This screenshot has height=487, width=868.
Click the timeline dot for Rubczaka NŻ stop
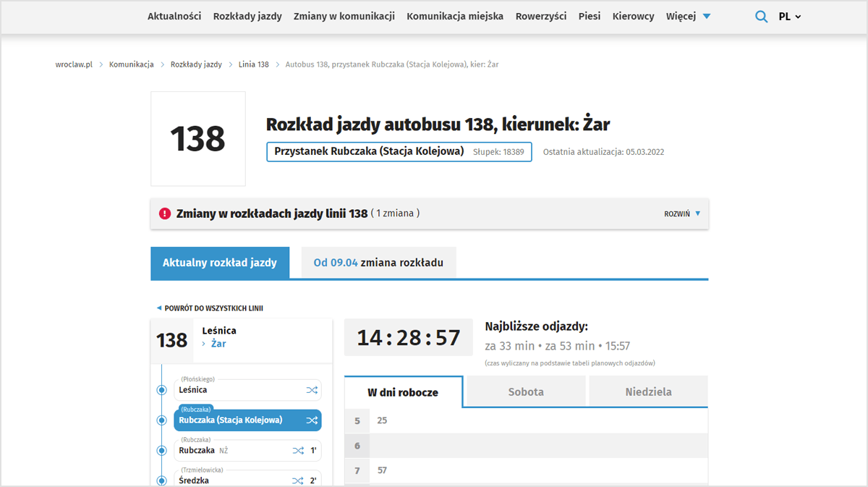(x=162, y=450)
